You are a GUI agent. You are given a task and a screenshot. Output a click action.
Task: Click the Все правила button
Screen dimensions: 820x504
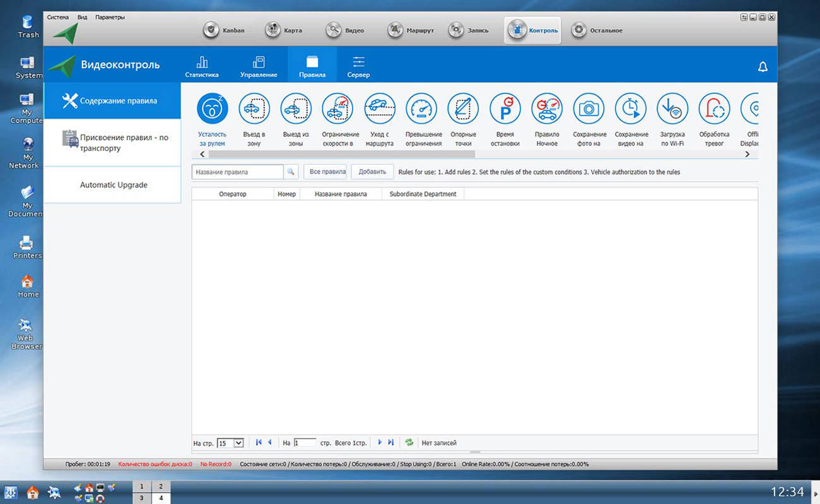[327, 172]
